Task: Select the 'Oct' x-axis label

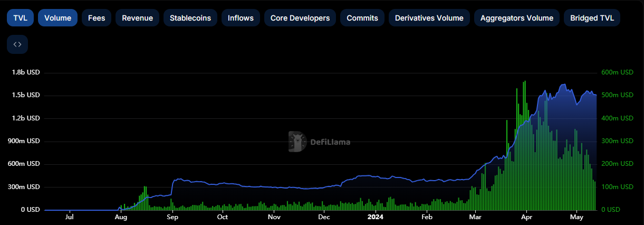Action: [x=223, y=217]
